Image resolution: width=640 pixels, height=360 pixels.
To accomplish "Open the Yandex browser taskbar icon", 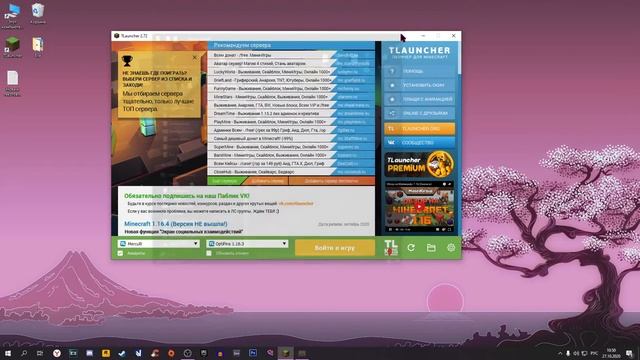I will pos(56,353).
